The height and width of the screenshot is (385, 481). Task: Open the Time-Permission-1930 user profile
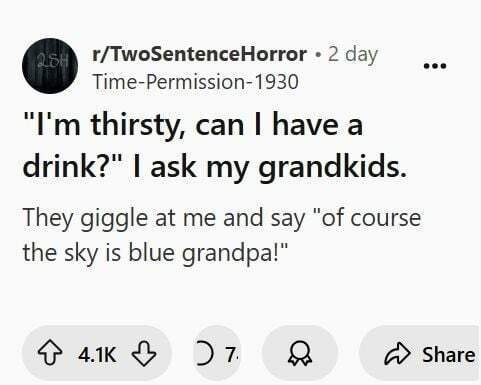195,82
